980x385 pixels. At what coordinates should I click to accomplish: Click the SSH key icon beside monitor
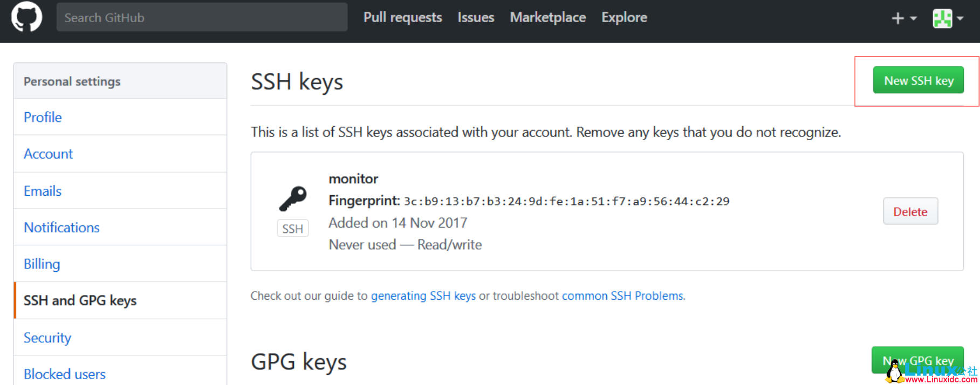coord(293,199)
